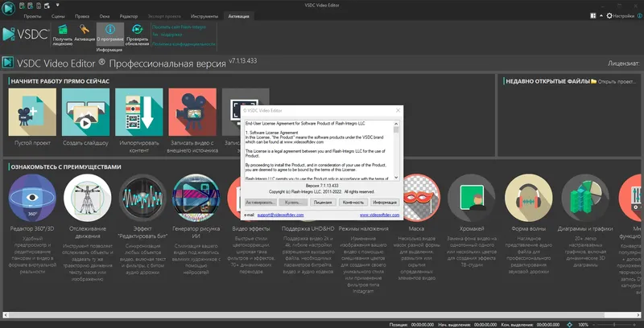
Task: Open the www.videosoftdev.com website link
Action: (379, 215)
